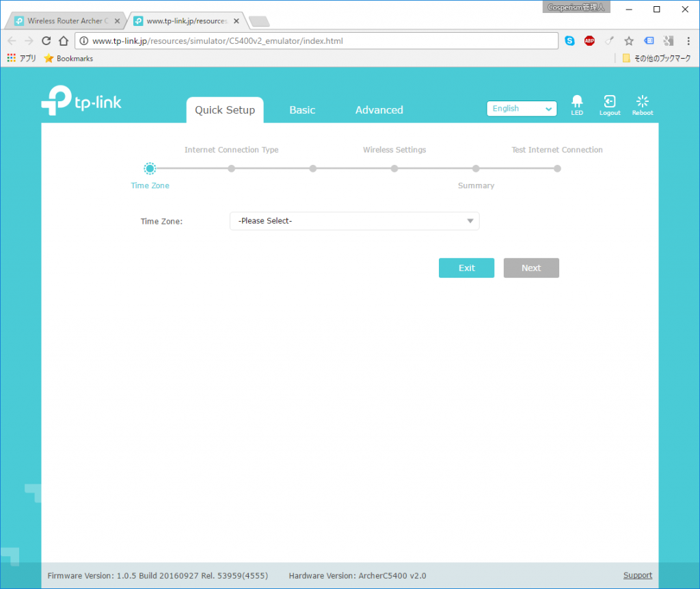Click the Next button
Screen dimensions: 700x589
point(531,267)
